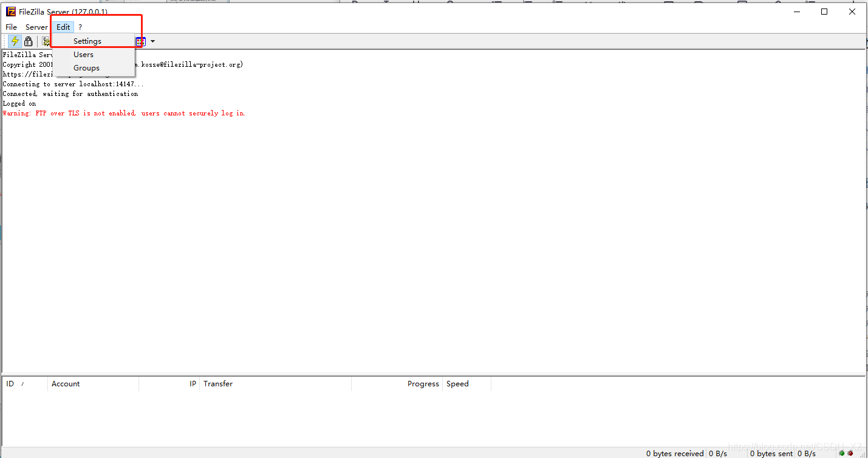
Task: Minimize the FileZilla Server window
Action: point(796,12)
